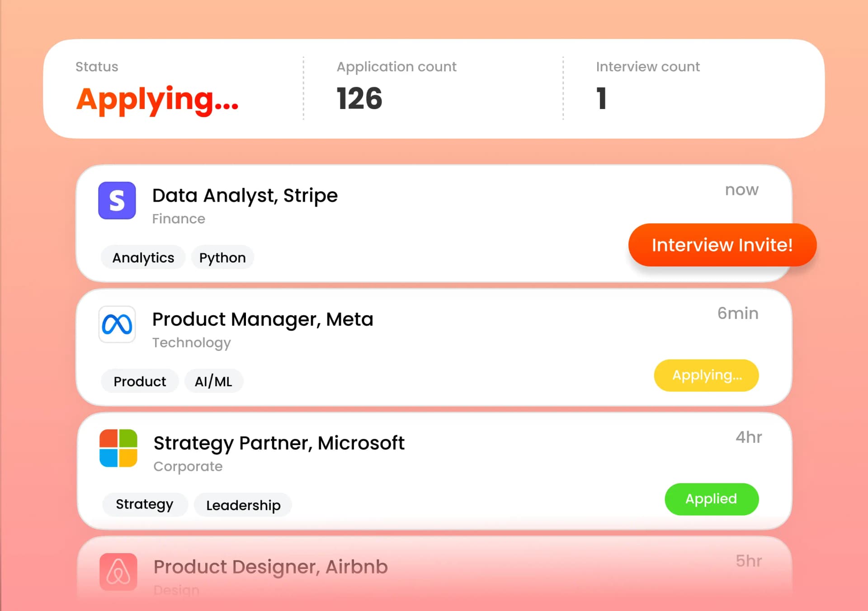Click the green Applied status badge
Viewport: 868px width, 611px height.
(711, 499)
